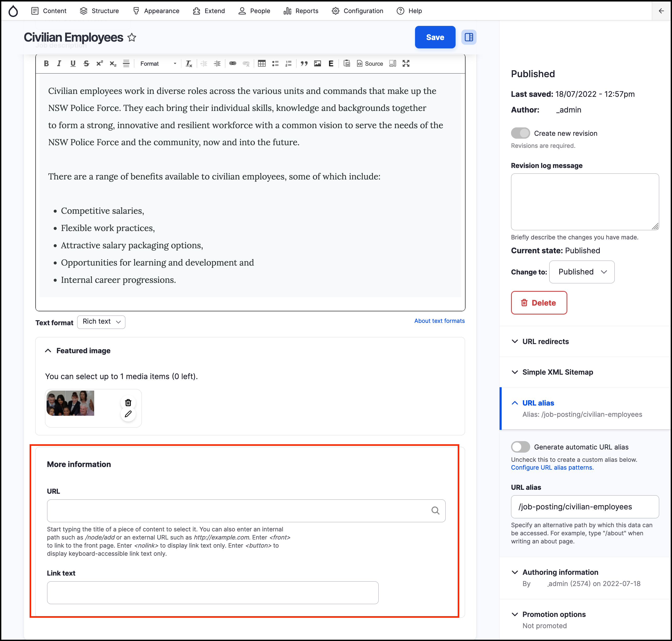The image size is (672, 641).
Task: Apply underline formatting in the editor
Action: (x=73, y=64)
